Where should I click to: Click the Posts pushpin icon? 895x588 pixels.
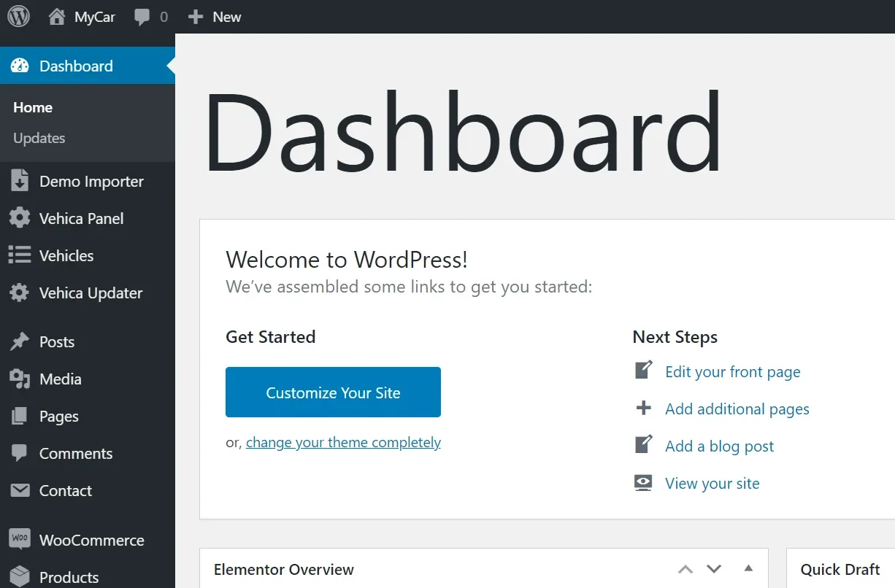20,341
